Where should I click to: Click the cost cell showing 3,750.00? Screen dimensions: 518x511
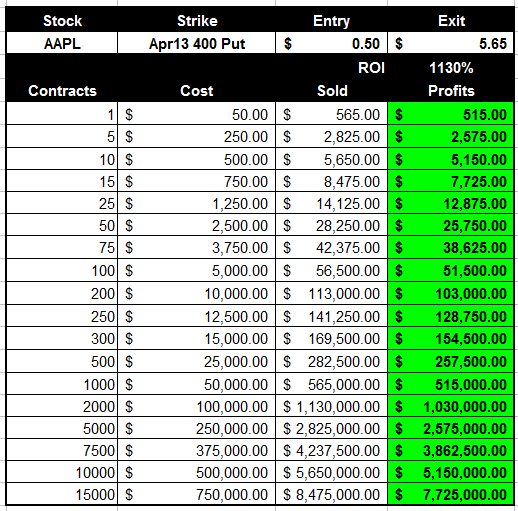click(x=197, y=248)
